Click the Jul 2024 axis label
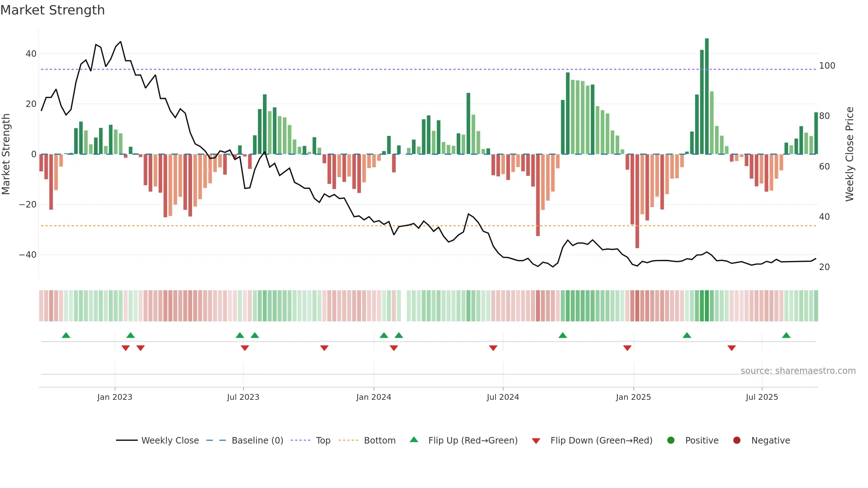Image resolution: width=868 pixels, height=488 pixels. [503, 397]
